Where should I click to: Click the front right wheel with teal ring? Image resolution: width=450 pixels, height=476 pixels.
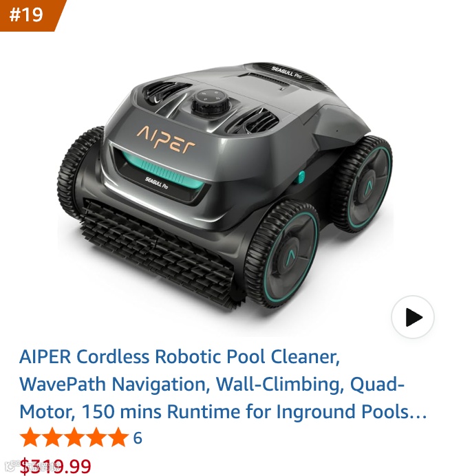[282, 254]
